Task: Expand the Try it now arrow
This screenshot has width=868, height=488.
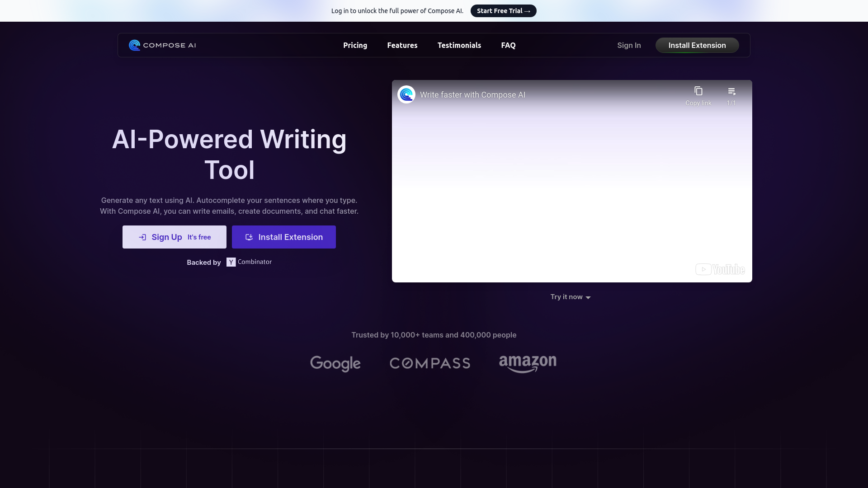Action: point(588,297)
